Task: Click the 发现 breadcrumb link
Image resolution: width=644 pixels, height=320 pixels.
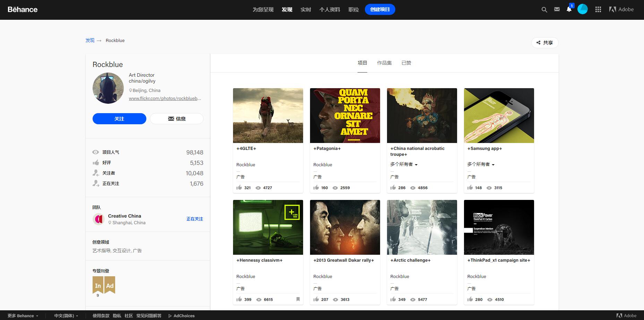Action: 90,40
